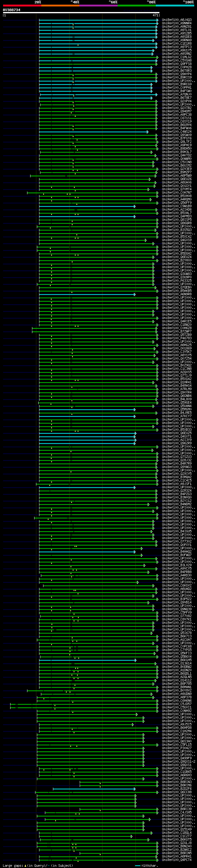Select label UniRef100_B9MZP7
The image size is (197, 868).
pyautogui.click(x=177, y=172)
